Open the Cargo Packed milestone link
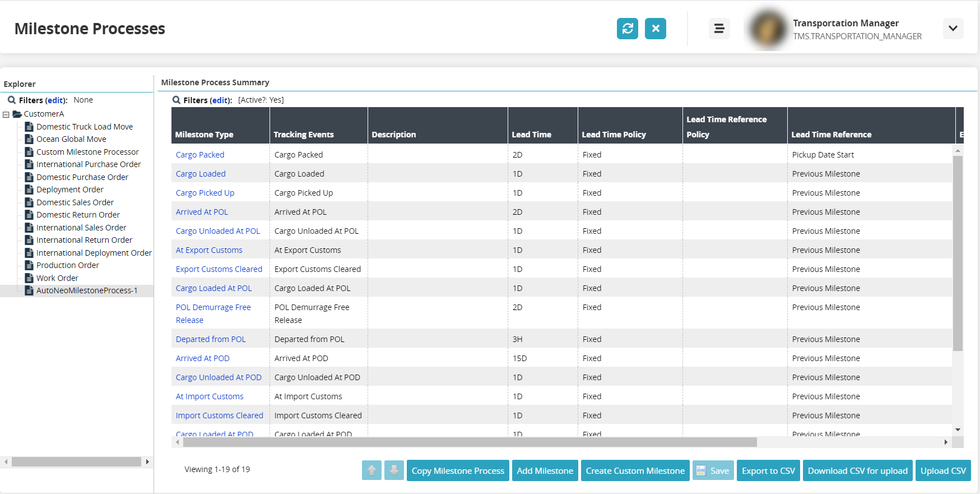The image size is (980, 494). pyautogui.click(x=200, y=155)
